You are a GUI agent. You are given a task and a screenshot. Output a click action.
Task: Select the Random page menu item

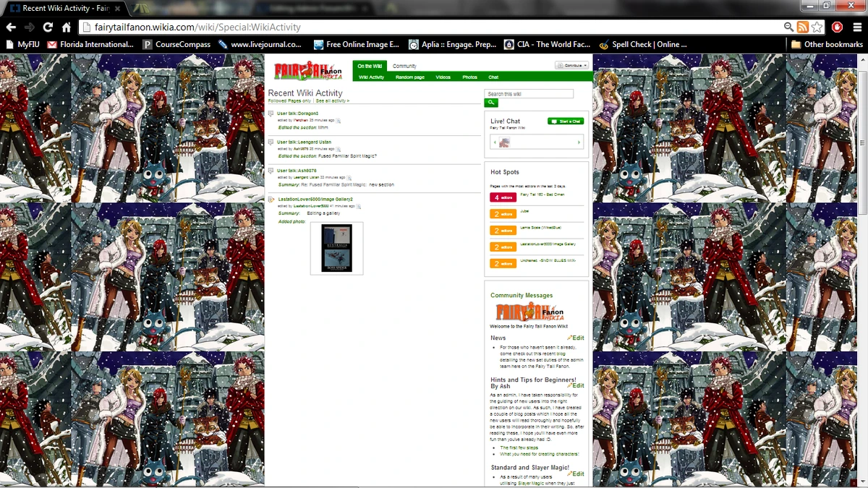point(410,77)
